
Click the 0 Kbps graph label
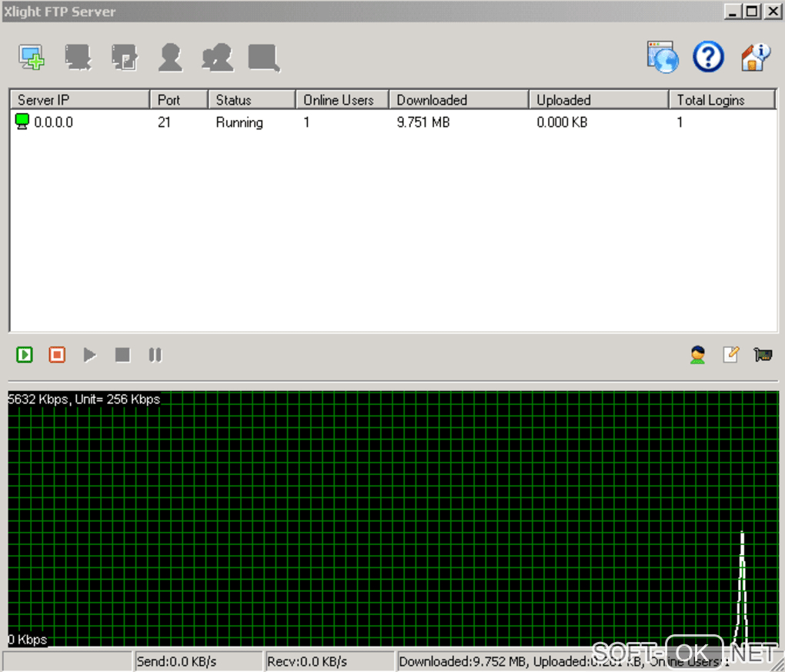28,640
